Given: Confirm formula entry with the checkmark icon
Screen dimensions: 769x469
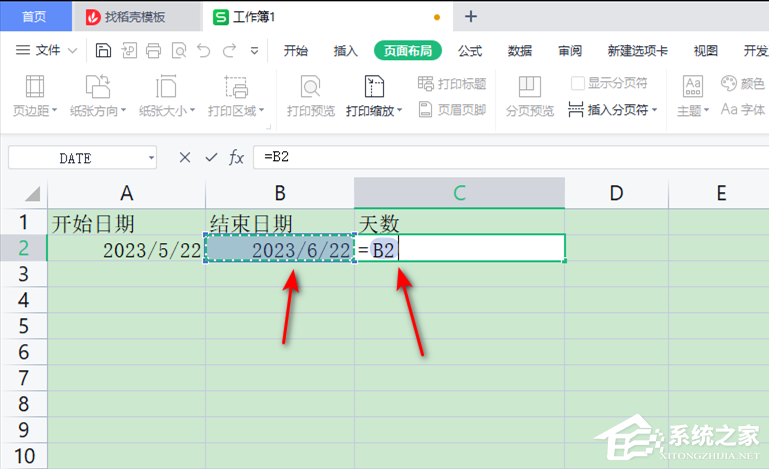Looking at the screenshot, I should point(211,157).
